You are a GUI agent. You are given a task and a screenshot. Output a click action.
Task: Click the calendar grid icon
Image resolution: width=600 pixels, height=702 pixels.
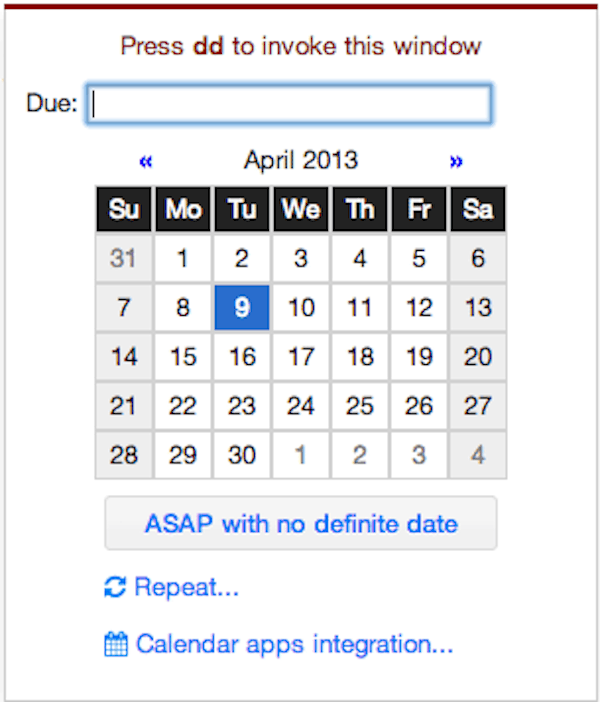point(117,644)
